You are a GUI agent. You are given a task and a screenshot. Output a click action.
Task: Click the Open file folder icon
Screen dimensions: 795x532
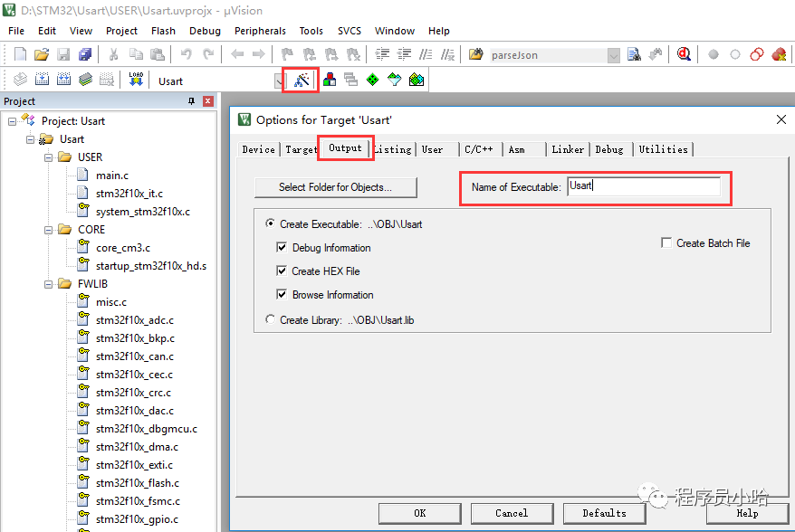[x=42, y=54]
